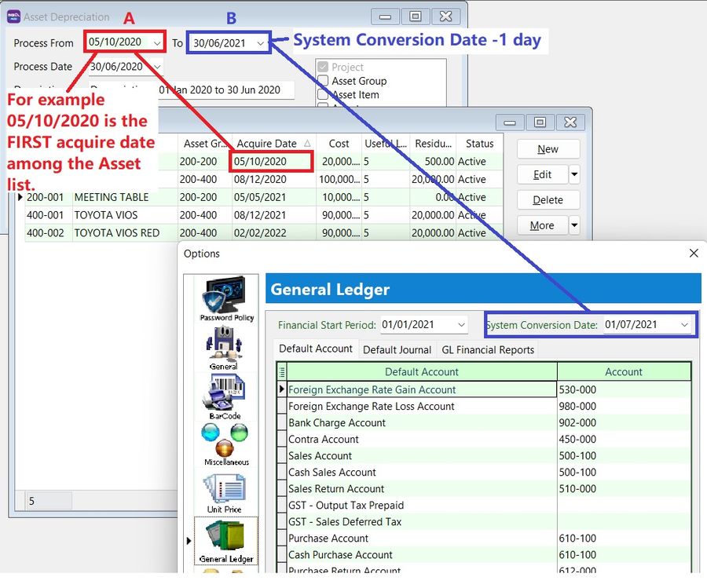Select the Bank Charge Account row
This screenshot has width=707, height=588.
[x=337, y=423]
